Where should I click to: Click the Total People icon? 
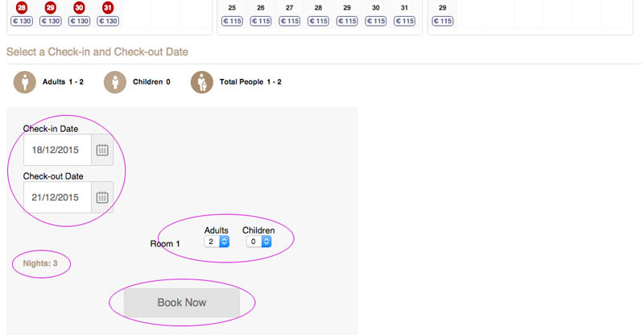tap(202, 82)
